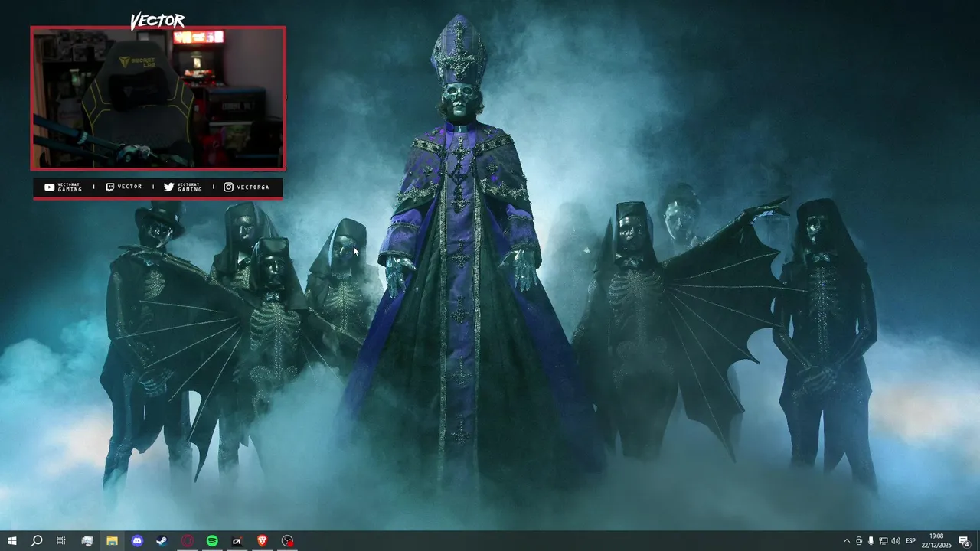Open Task View from the taskbar
The width and height of the screenshot is (980, 551).
click(x=61, y=541)
